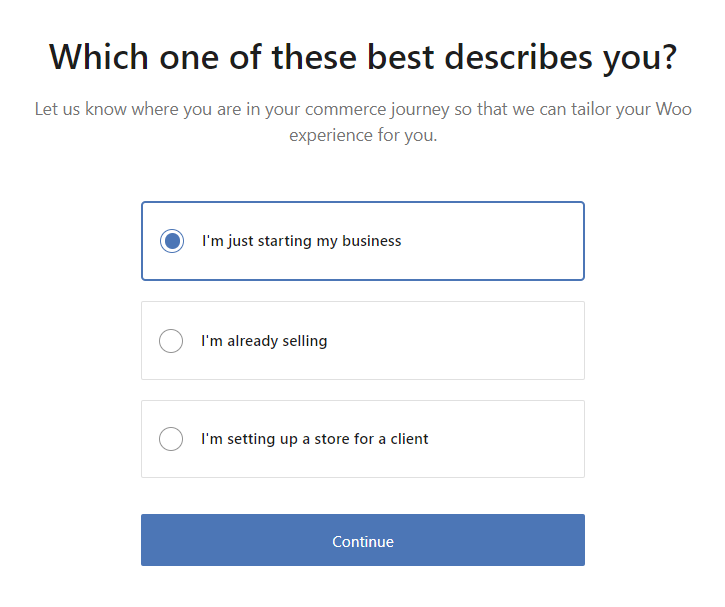
Task: Click the "I'm just starting my business" label text
Action: (x=301, y=241)
